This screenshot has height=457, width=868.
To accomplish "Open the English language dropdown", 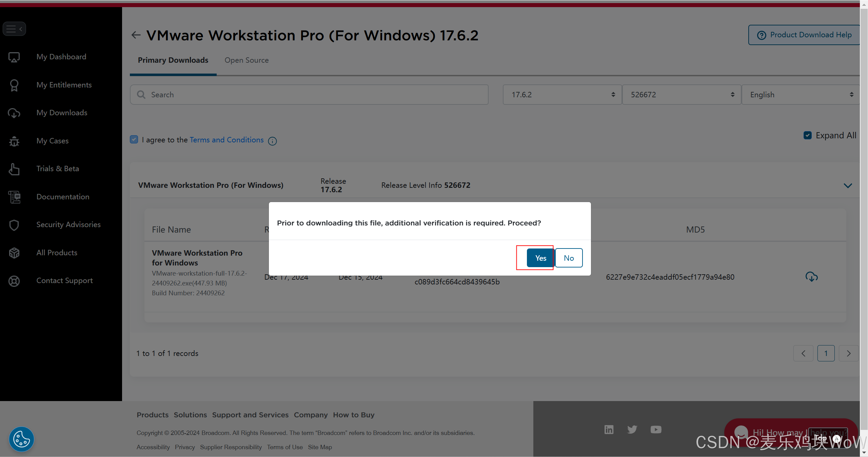I will coord(801,95).
